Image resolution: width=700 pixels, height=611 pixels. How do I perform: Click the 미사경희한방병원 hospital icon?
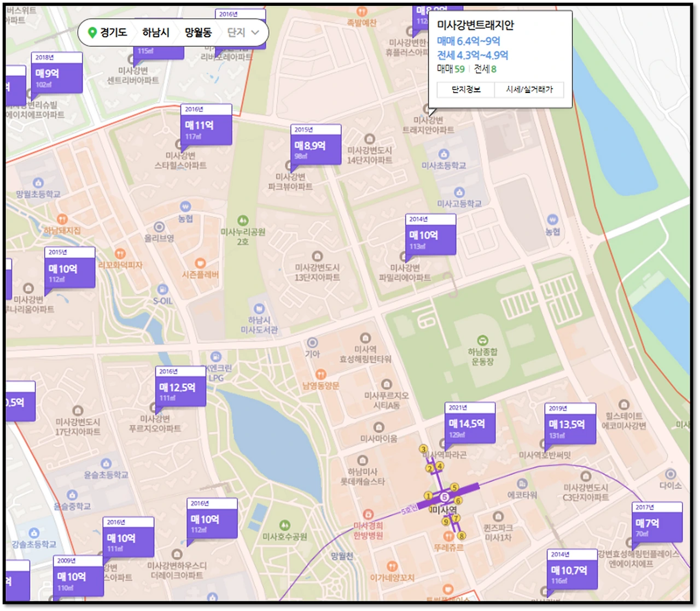click(x=368, y=514)
